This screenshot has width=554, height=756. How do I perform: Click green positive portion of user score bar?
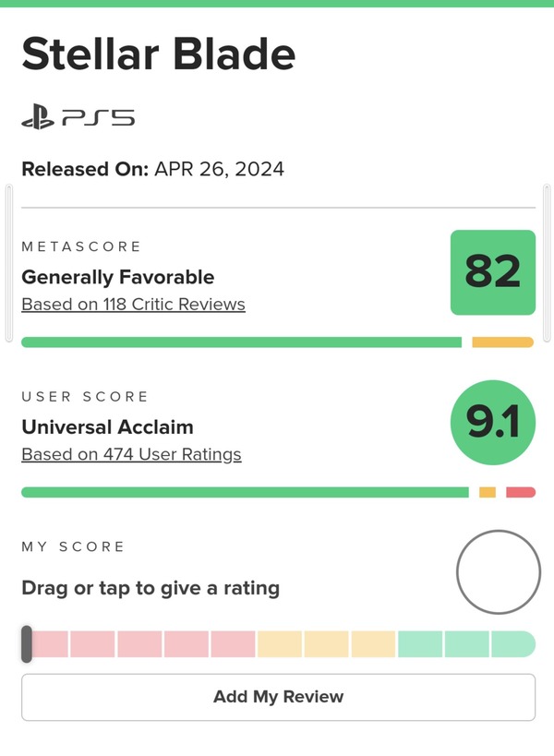(245, 492)
